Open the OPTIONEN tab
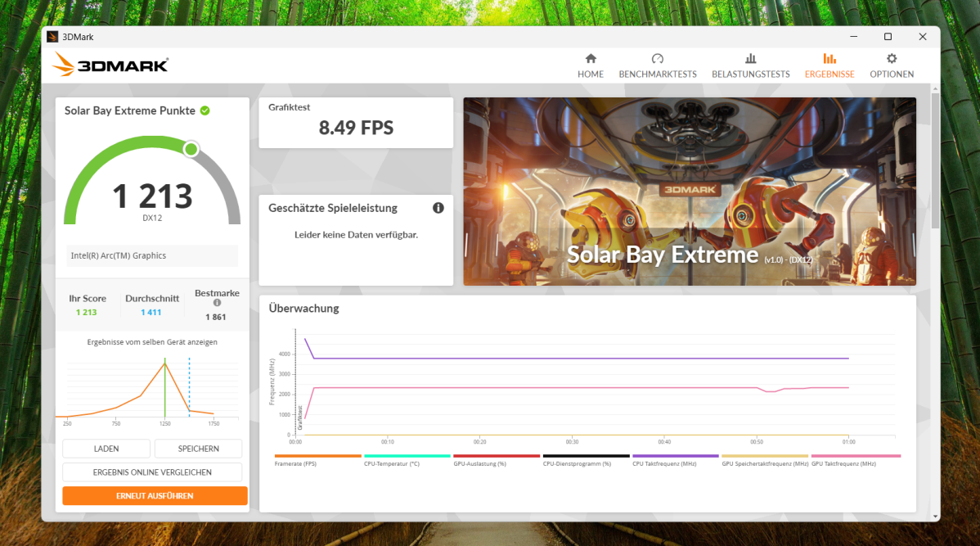The image size is (980, 546). (892, 65)
